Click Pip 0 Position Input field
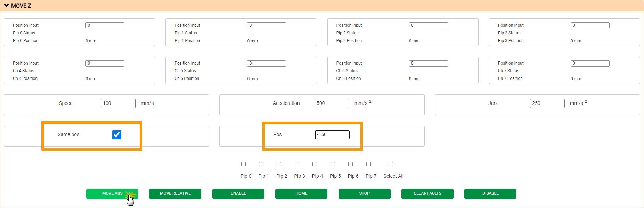 click(x=105, y=25)
